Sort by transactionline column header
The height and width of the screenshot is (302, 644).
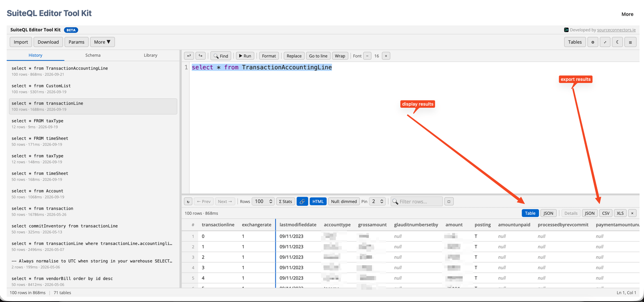click(x=218, y=225)
